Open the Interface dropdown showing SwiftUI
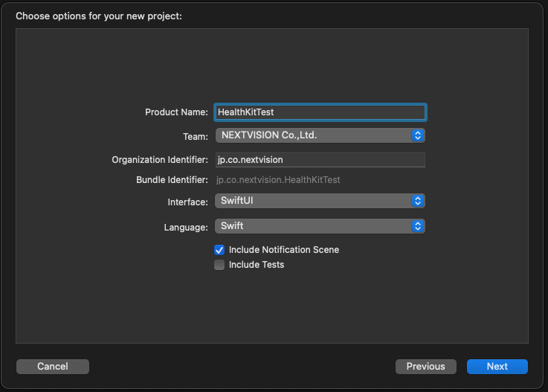The image size is (548, 392). pos(312,201)
